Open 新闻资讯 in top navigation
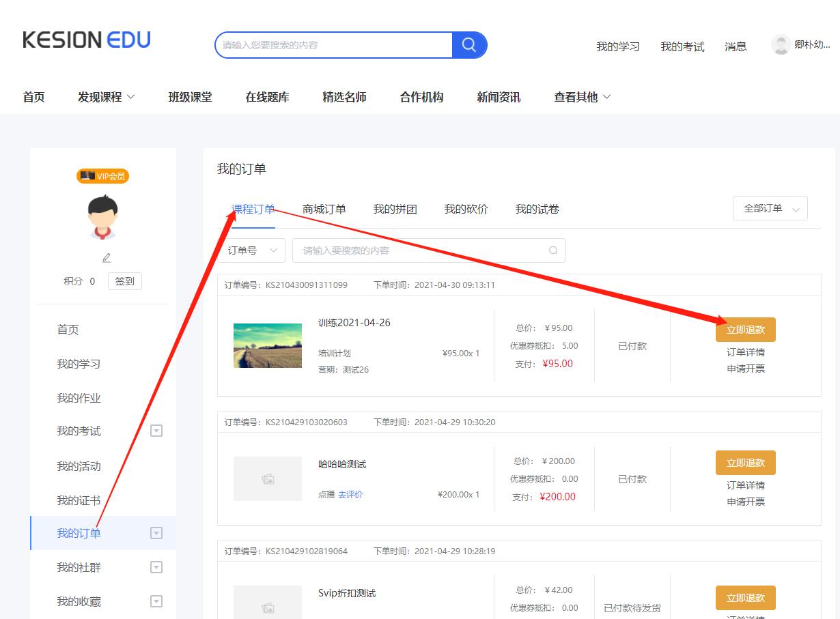840x619 pixels. (499, 97)
